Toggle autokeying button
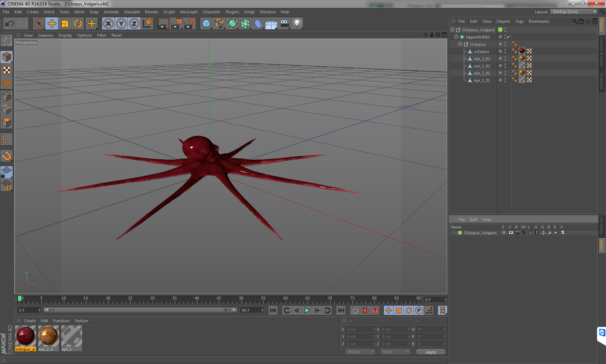Screen dimensions: 606x364 365,310
